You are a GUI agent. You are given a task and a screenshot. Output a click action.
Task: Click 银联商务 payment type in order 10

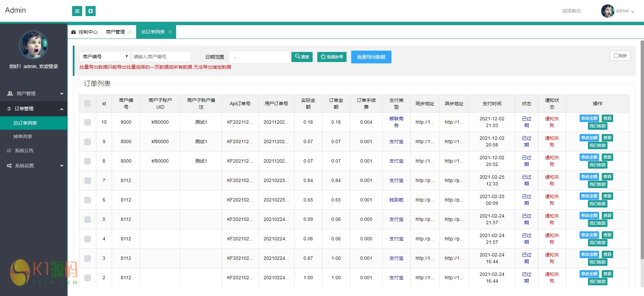pyautogui.click(x=396, y=122)
